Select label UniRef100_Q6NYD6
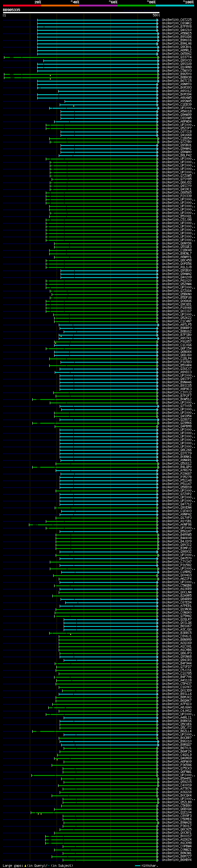 (176, 244)
